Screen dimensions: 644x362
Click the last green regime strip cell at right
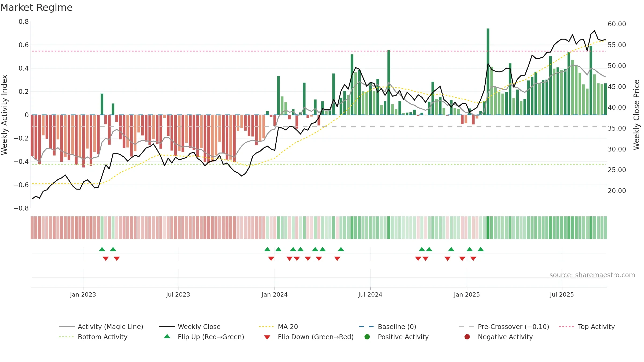coord(605,227)
